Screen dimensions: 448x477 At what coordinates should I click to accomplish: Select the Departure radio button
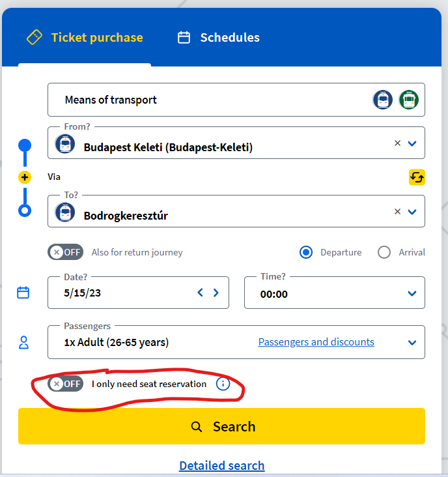tap(306, 252)
